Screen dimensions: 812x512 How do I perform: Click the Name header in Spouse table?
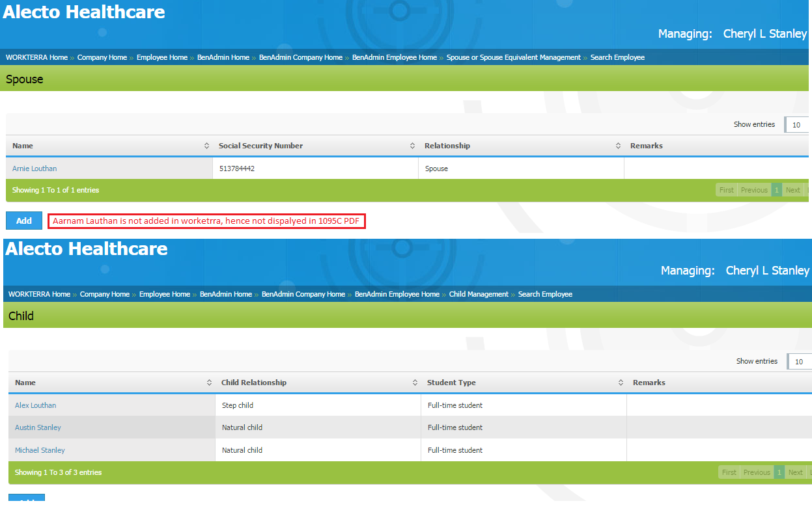point(23,146)
